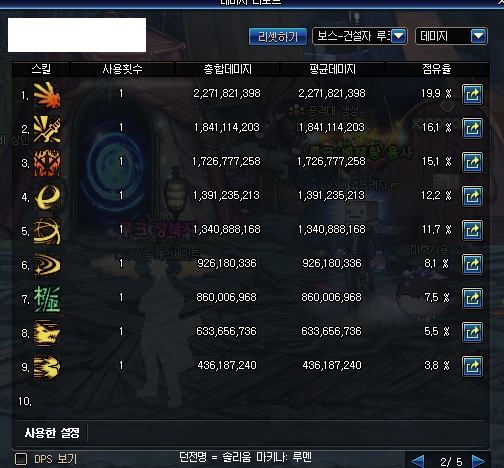
Task: Click the 사용횟수 column header
Action: 122,69
